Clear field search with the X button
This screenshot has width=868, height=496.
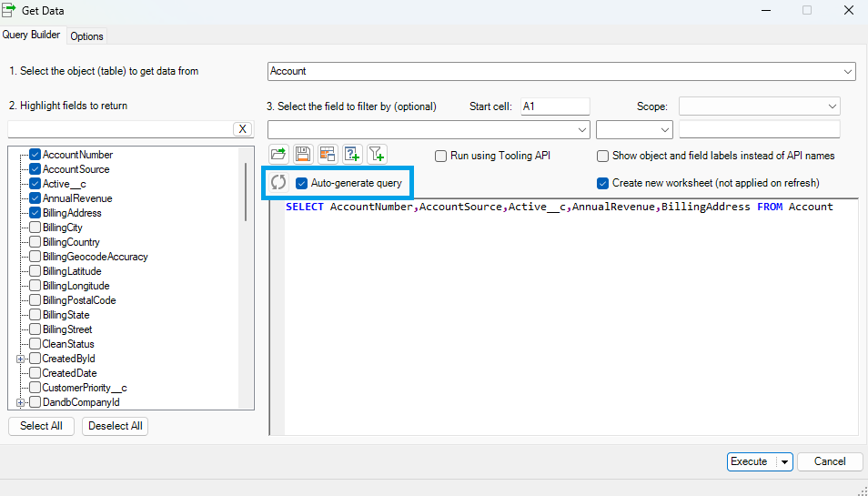click(x=243, y=129)
